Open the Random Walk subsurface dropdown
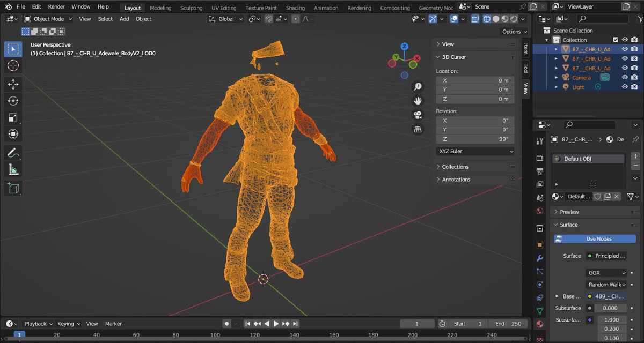 [606, 285]
